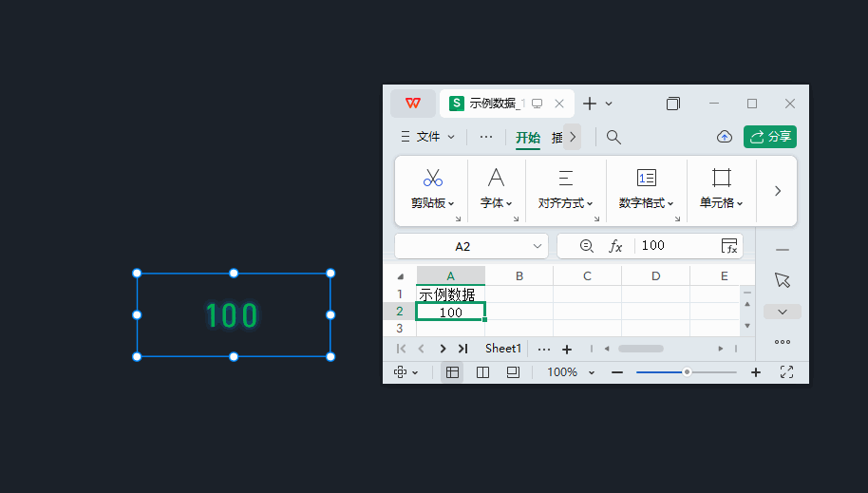
Task: Launch the number format dialog launcher
Action: tap(677, 218)
